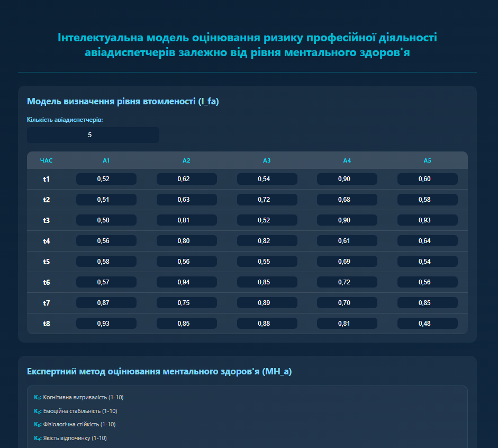Click the A1 column header
The width and height of the screenshot is (498, 448).
106,160
